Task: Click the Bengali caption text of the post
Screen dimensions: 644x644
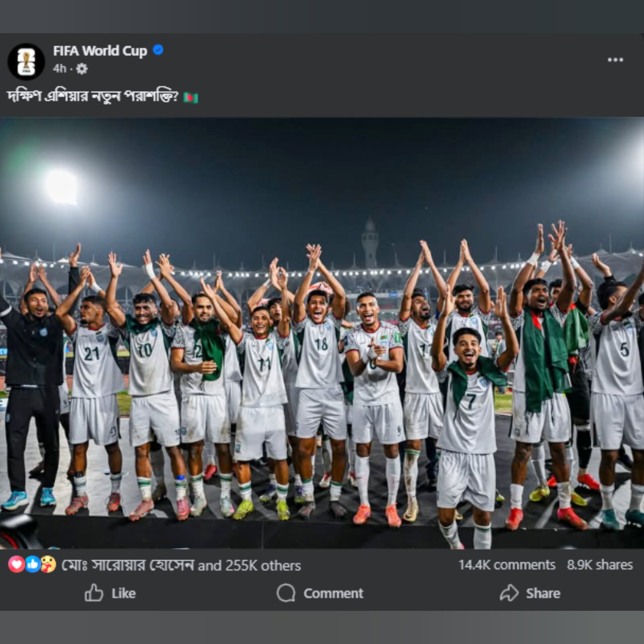Action: pyautogui.click(x=92, y=97)
